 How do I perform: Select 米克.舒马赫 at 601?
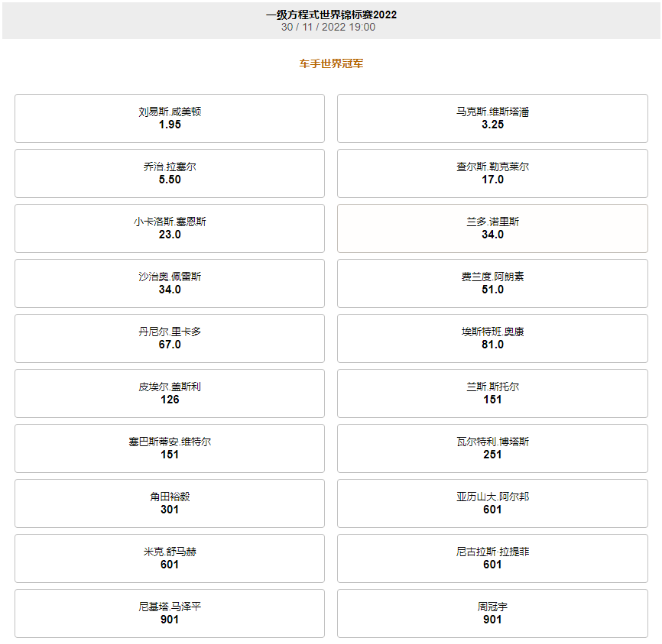click(170, 558)
